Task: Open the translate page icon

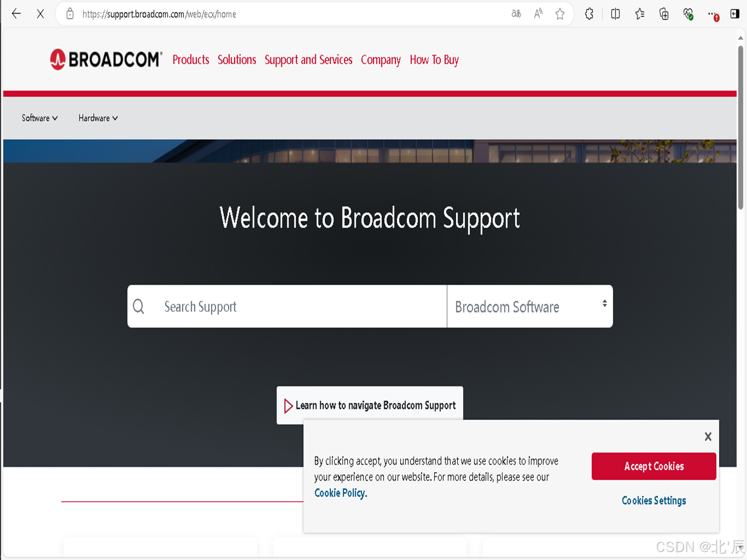Action: point(516,14)
